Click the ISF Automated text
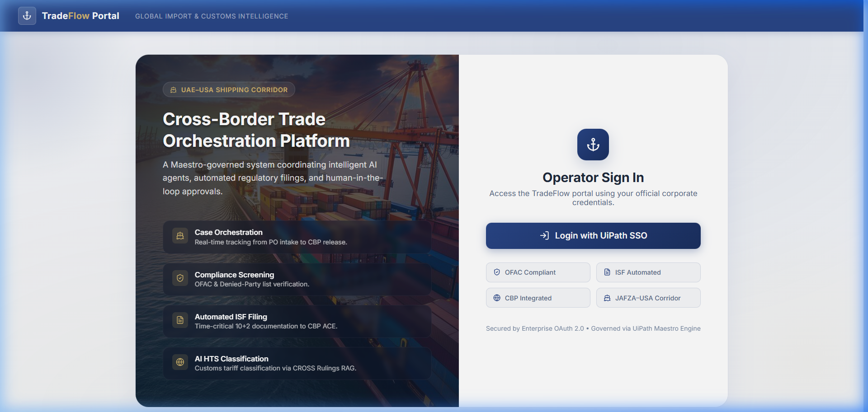Viewport: 868px width, 412px height. point(638,272)
